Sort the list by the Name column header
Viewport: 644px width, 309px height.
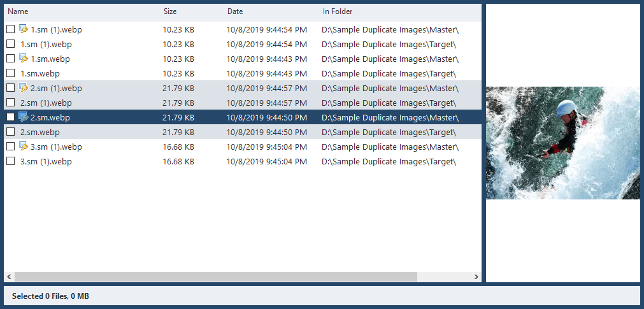click(x=18, y=11)
